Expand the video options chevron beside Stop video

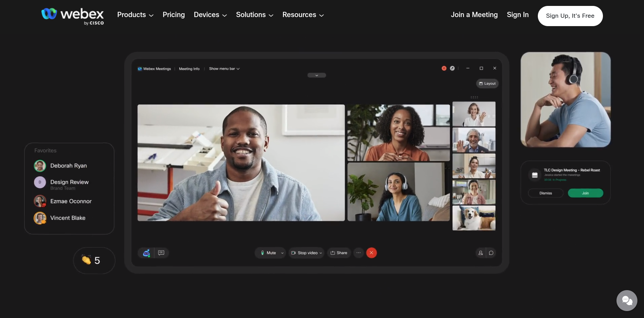(x=321, y=253)
